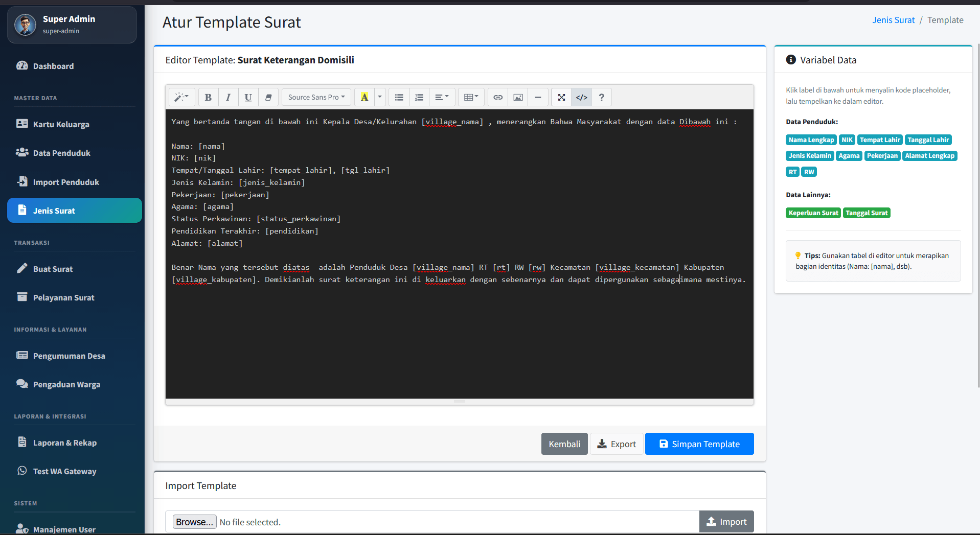The width and height of the screenshot is (980, 535).
Task: Open the magic wand Style dropdown
Action: (181, 97)
